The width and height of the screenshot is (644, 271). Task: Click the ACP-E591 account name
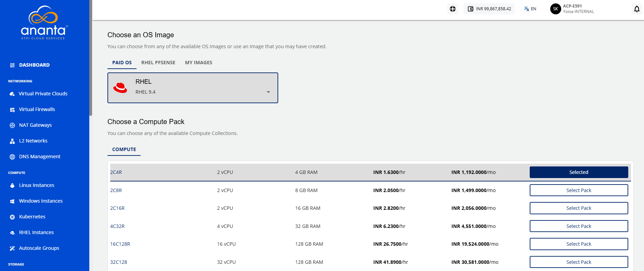click(x=572, y=6)
